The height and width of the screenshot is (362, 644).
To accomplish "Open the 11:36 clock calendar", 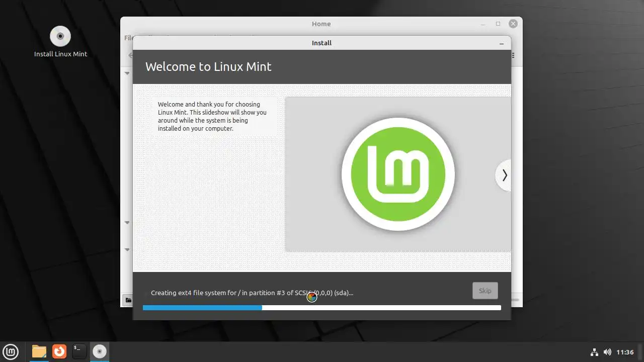I will [625, 352].
